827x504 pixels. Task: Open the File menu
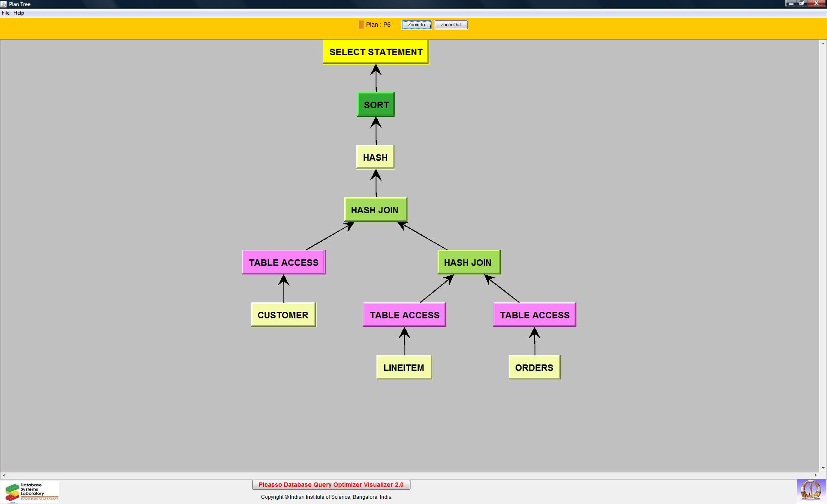[x=6, y=13]
